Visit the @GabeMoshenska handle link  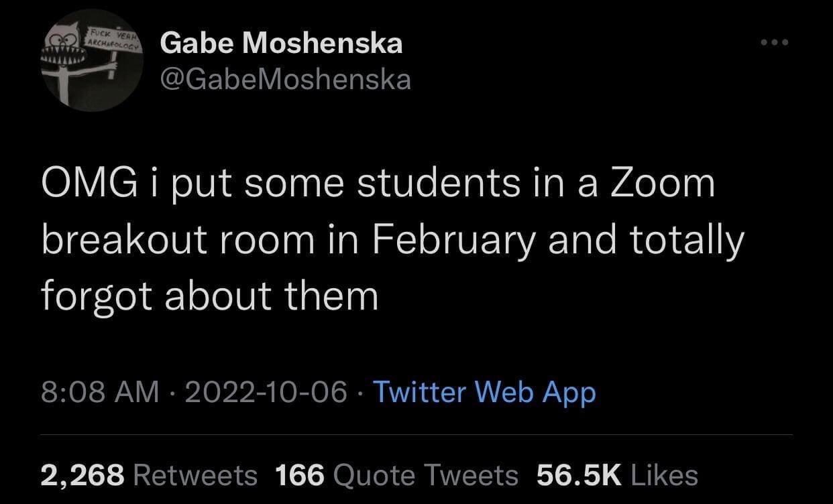click(x=286, y=80)
